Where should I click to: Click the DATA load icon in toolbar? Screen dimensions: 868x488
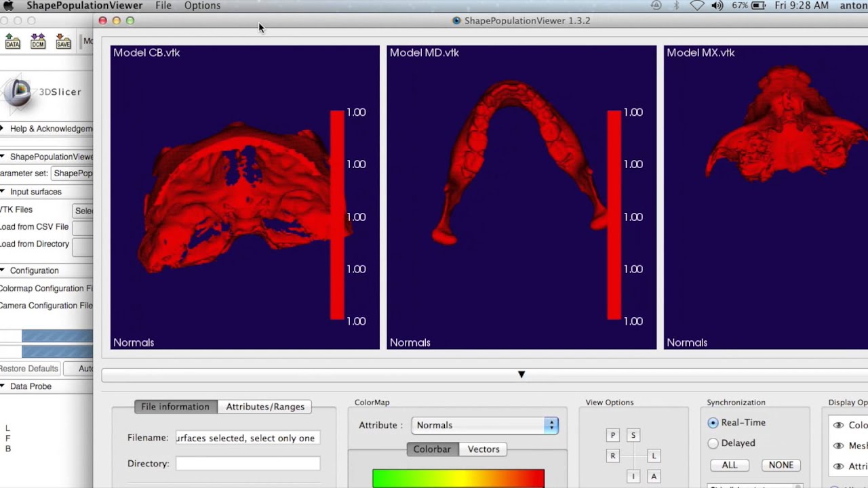tap(12, 41)
